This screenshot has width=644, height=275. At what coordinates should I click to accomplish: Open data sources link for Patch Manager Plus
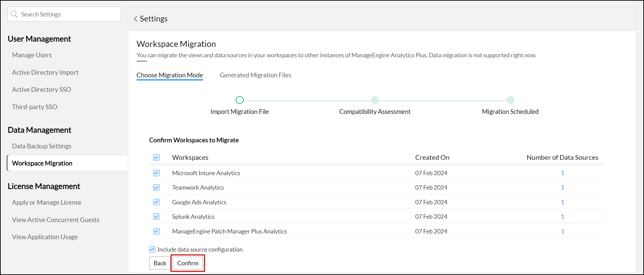(562, 231)
